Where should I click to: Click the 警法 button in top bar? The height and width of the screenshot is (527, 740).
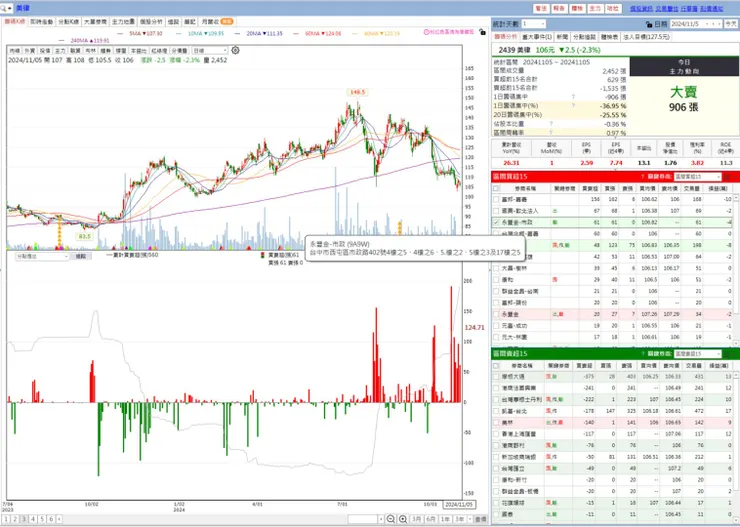tap(541, 8)
